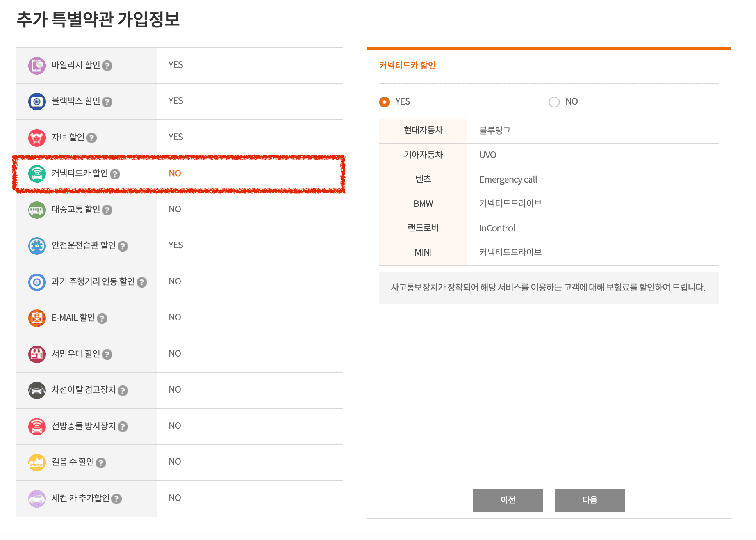Click the BMW 커넥티드드라이브 table row
The width and height of the screenshot is (756, 540).
[549, 204]
